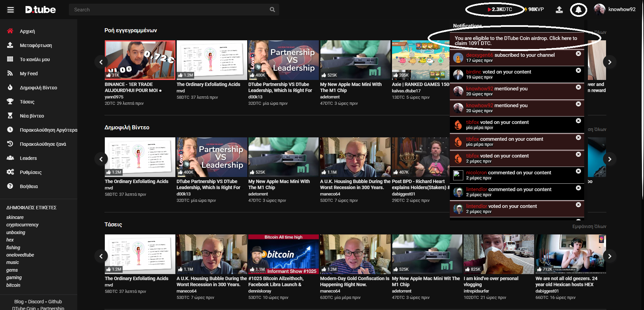Click the question mark icon beside Βοήθεια
Screen dimensions: 644x310
pos(10,186)
